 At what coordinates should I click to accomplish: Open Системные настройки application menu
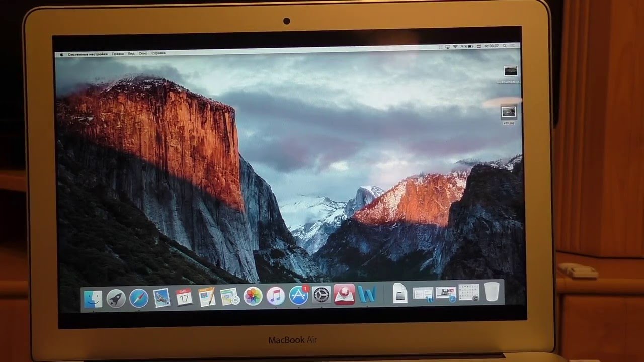point(88,54)
